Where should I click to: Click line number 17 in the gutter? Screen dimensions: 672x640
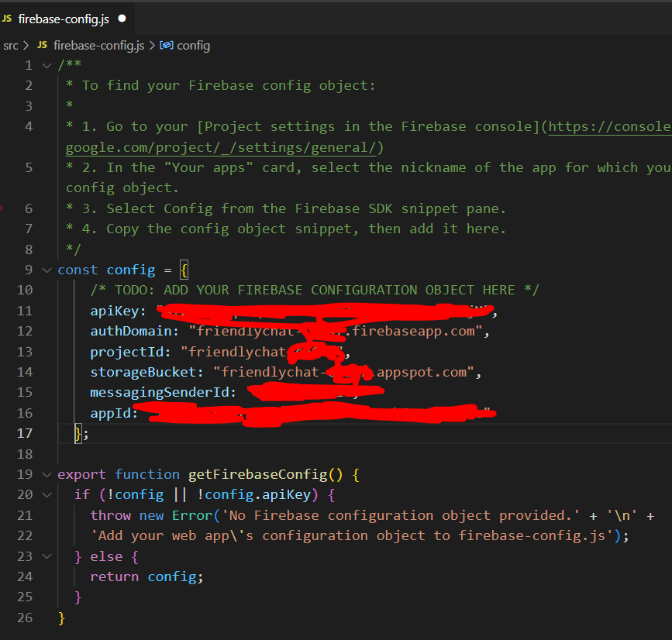tap(25, 434)
